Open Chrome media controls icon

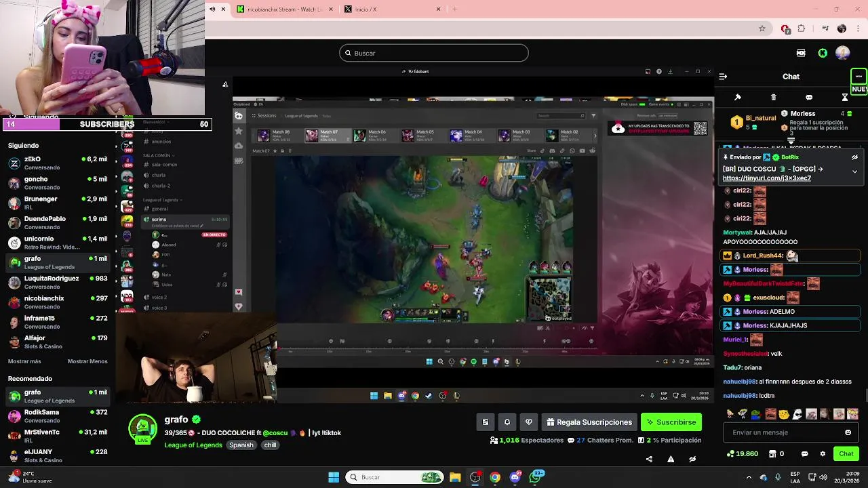point(825,28)
